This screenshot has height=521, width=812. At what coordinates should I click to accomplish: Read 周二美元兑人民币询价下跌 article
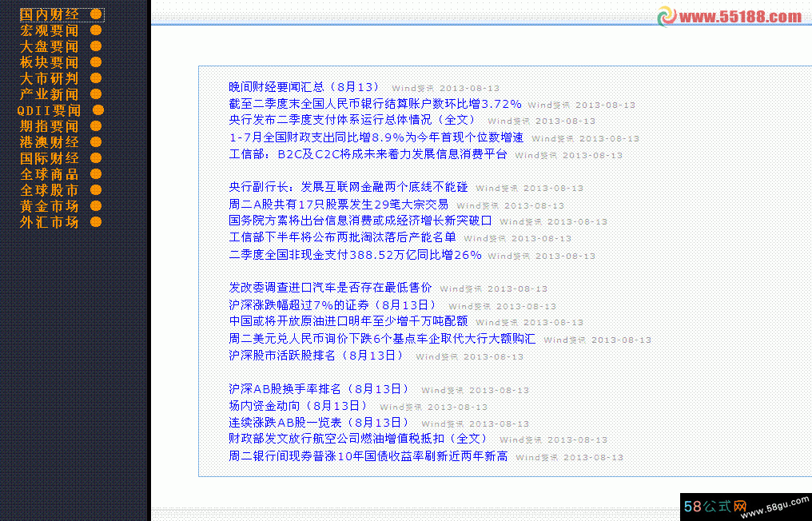[x=382, y=339]
